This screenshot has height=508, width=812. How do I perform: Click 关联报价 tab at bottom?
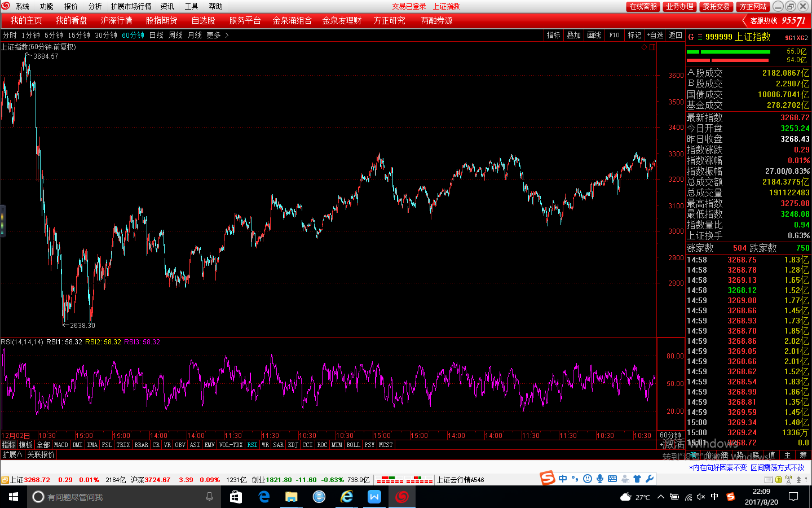(41, 454)
